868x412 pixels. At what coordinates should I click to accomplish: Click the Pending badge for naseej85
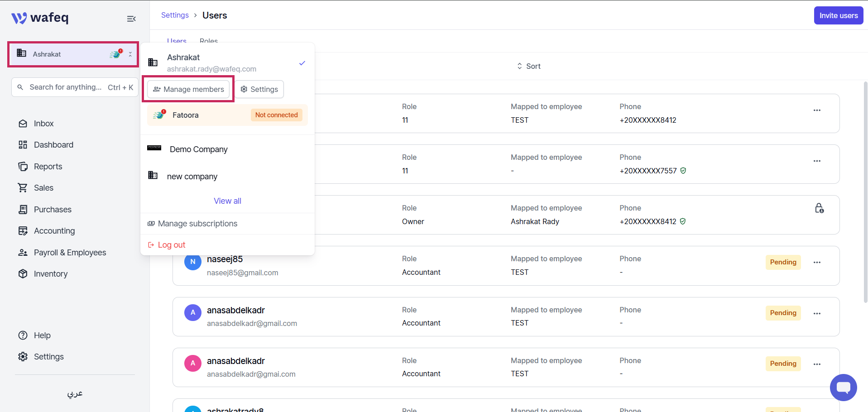pyautogui.click(x=783, y=262)
